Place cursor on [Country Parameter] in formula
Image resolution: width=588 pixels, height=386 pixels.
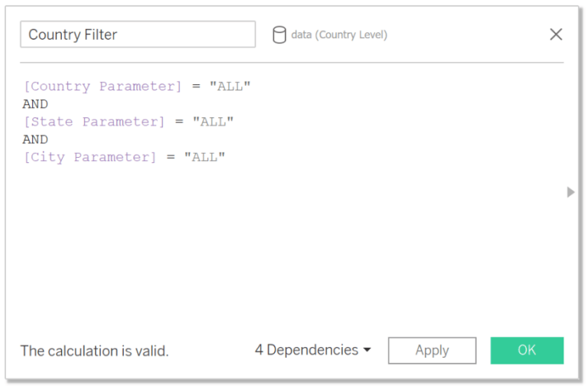click(102, 87)
